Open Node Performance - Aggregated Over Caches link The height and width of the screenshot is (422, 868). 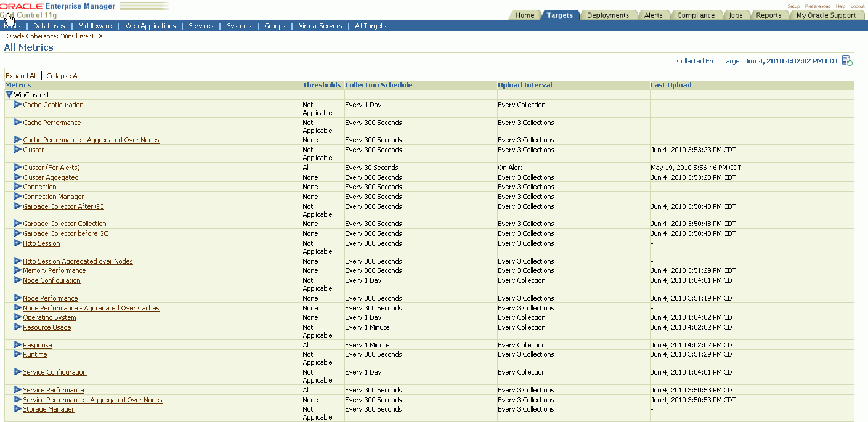click(91, 308)
